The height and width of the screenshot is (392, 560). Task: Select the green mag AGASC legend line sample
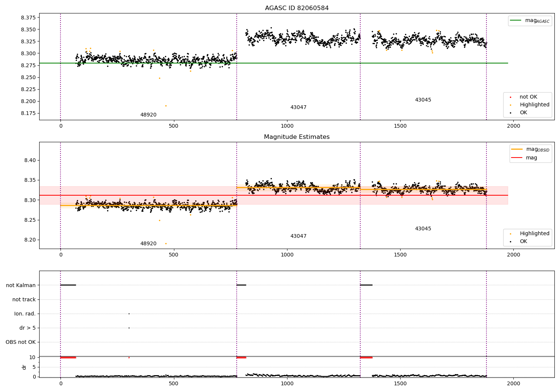(516, 21)
